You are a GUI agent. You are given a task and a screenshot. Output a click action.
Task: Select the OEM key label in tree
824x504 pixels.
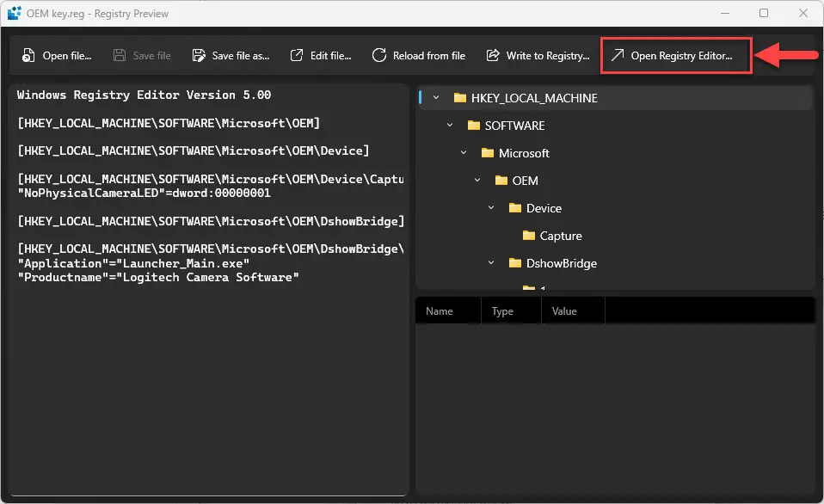(525, 181)
